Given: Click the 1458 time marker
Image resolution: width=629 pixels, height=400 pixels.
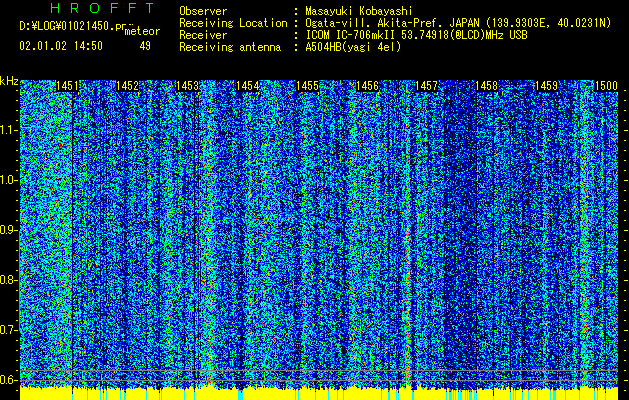Looking at the screenshot, I should [487, 86].
